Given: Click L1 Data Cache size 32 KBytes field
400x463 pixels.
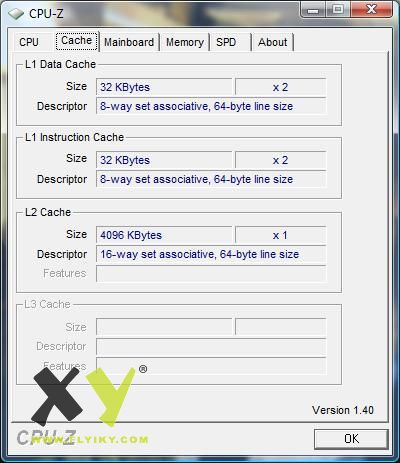Looking at the screenshot, I should pyautogui.click(x=164, y=87).
